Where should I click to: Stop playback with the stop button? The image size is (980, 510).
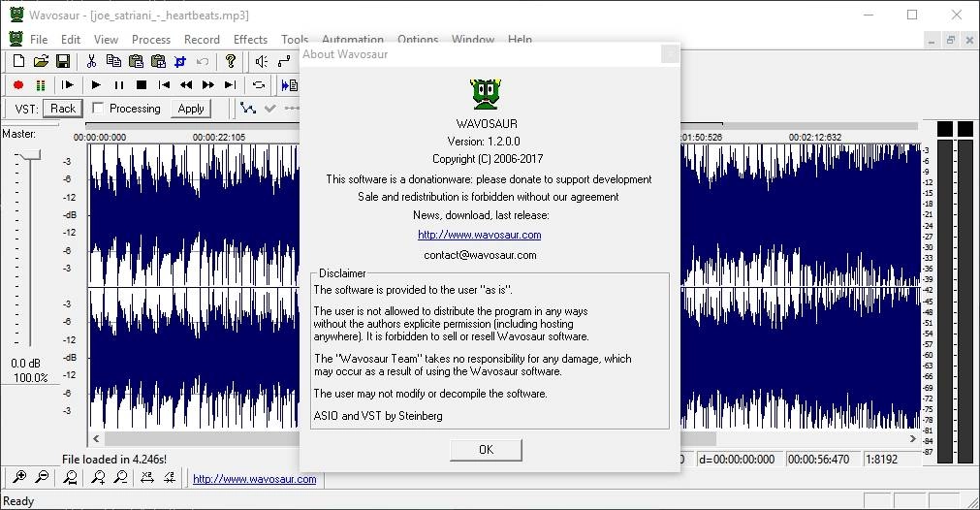point(142,84)
